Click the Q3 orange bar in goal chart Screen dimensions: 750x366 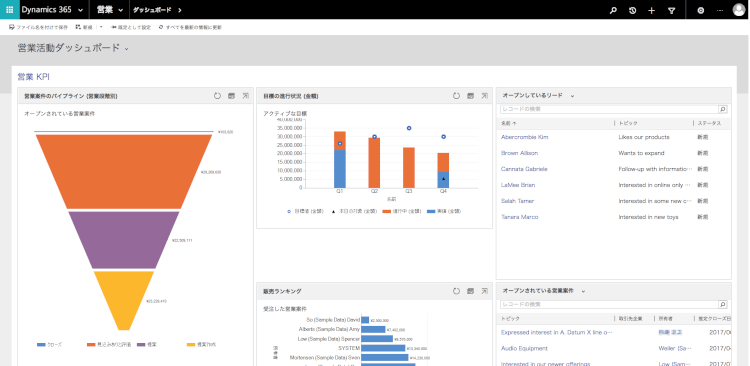pos(409,167)
